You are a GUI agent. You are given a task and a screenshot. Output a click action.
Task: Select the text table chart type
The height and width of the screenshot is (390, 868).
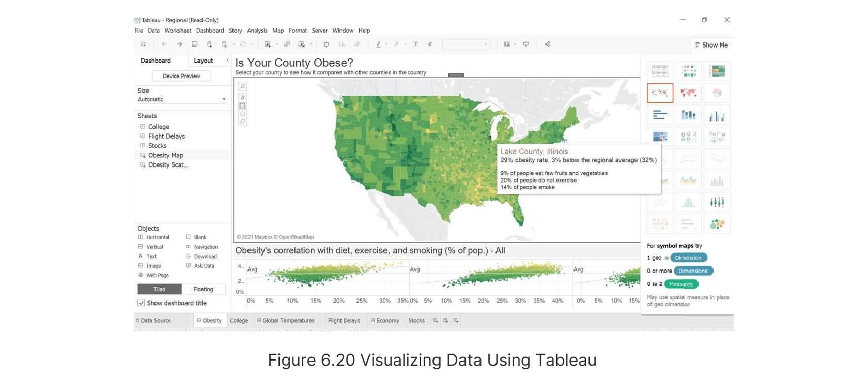coord(660,71)
